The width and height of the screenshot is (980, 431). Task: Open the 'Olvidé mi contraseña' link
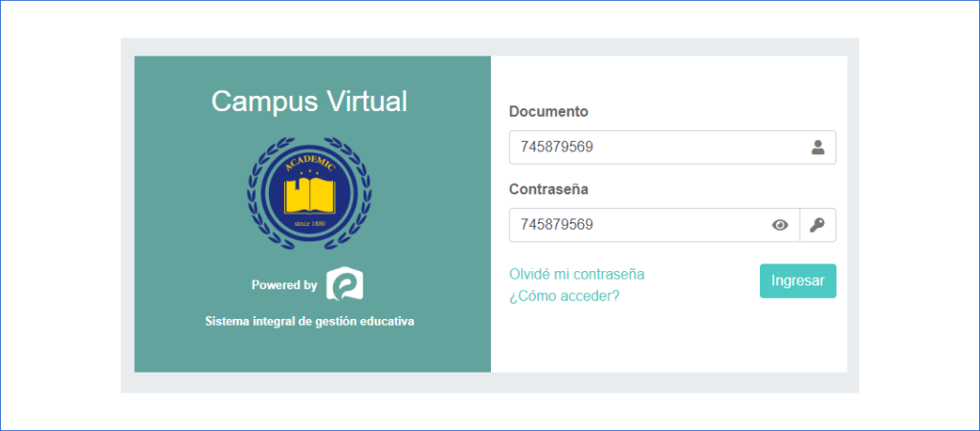tap(576, 274)
